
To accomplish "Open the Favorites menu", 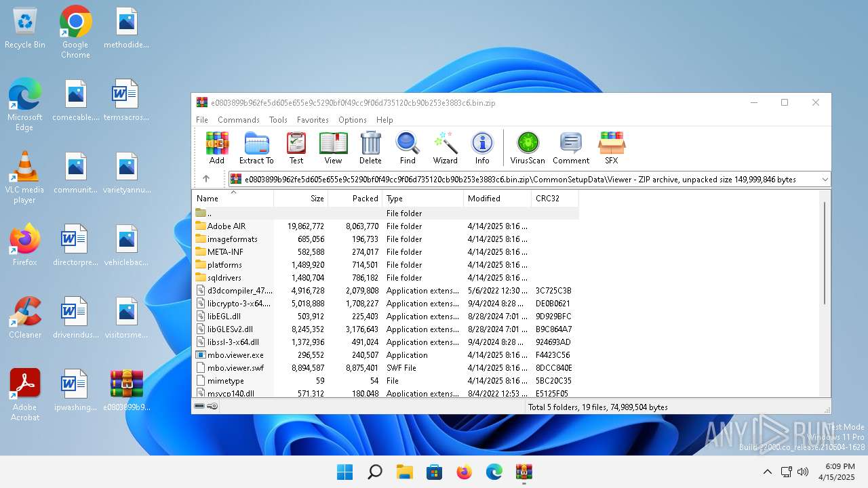I will point(313,119).
